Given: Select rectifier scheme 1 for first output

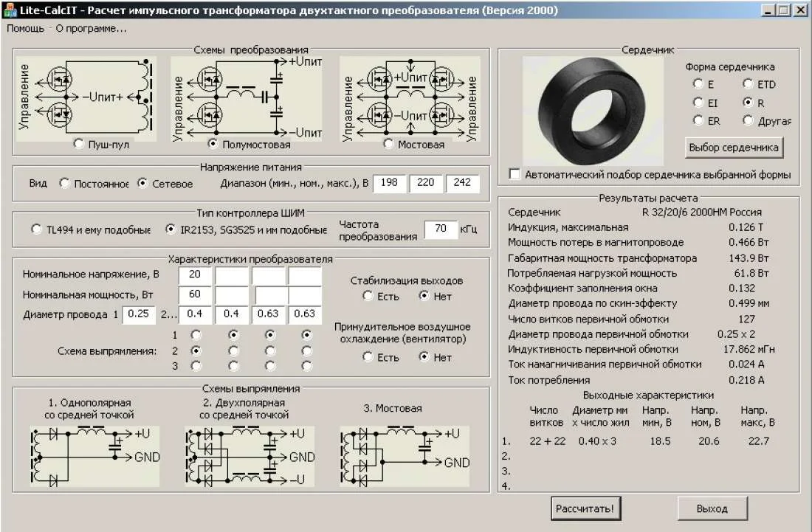Looking at the screenshot, I should [x=196, y=335].
